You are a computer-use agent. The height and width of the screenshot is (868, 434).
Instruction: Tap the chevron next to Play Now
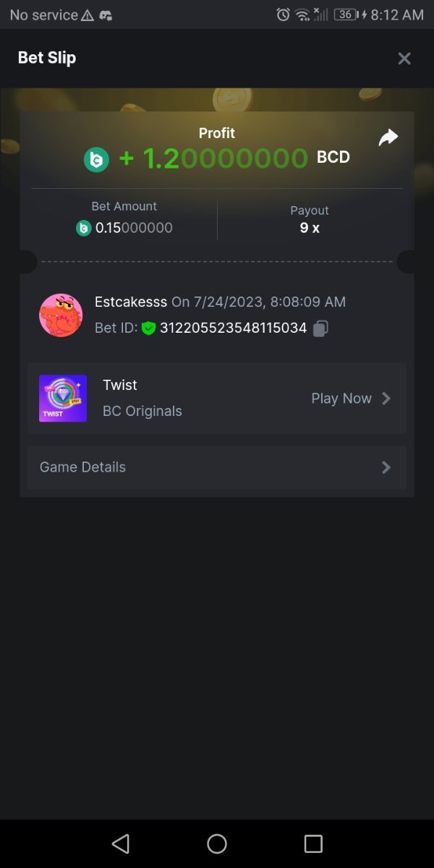tap(386, 399)
